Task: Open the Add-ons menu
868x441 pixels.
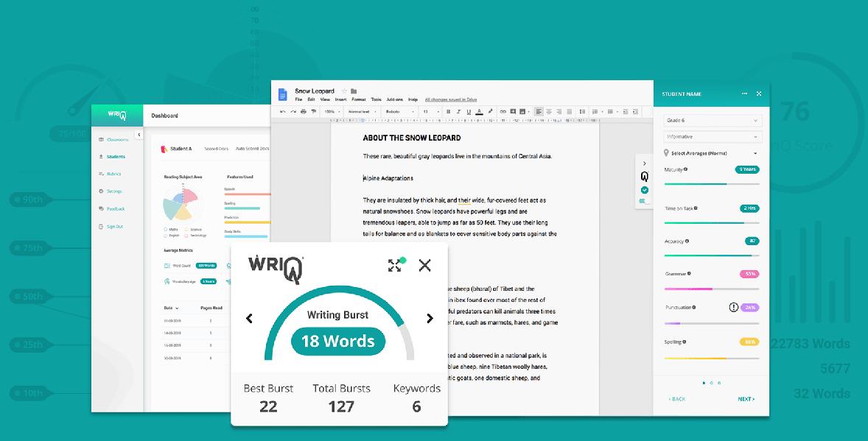Action: 395,99
